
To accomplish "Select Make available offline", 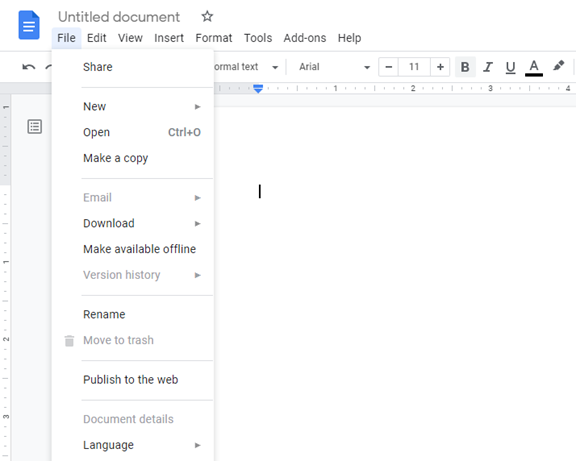I will (133, 249).
